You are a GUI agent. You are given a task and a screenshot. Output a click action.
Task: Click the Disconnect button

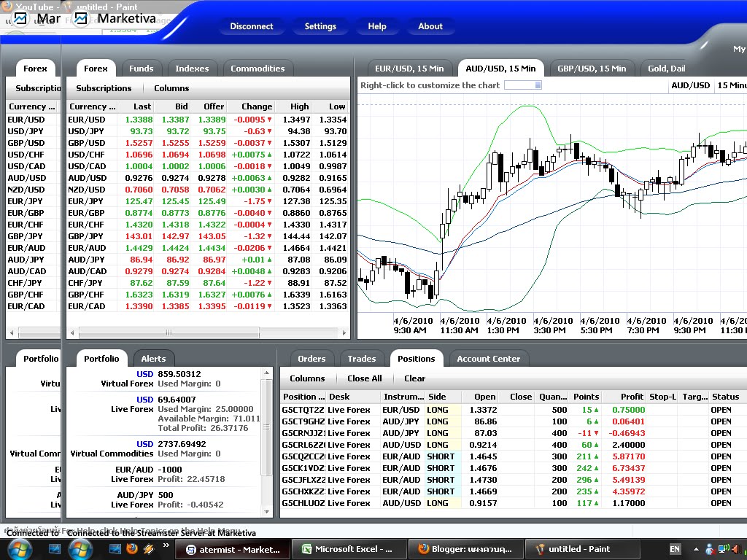[252, 26]
